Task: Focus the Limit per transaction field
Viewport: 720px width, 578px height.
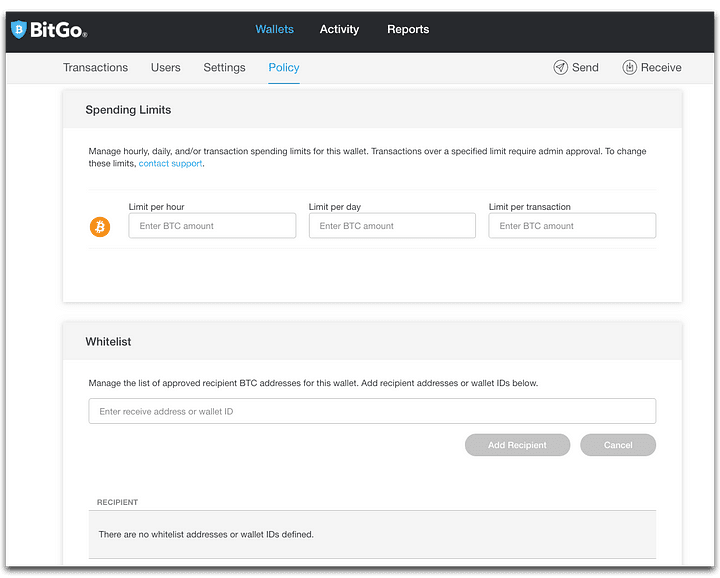Action: 572,225
